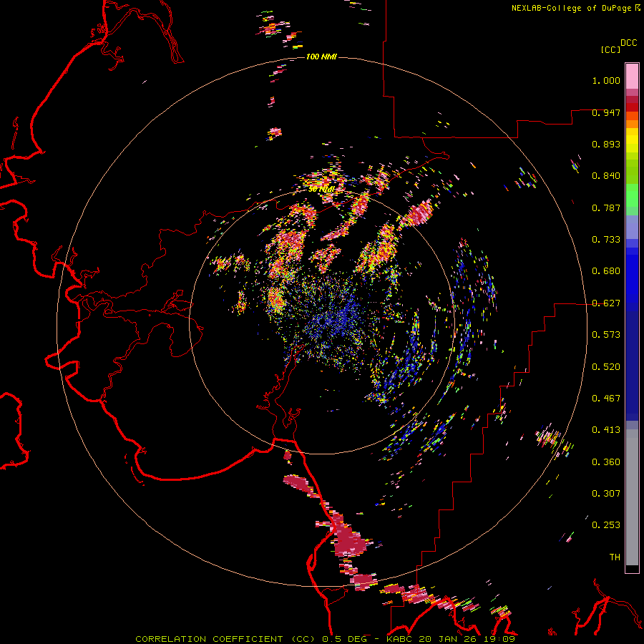Select the 0.253 legend value

click(x=606, y=525)
